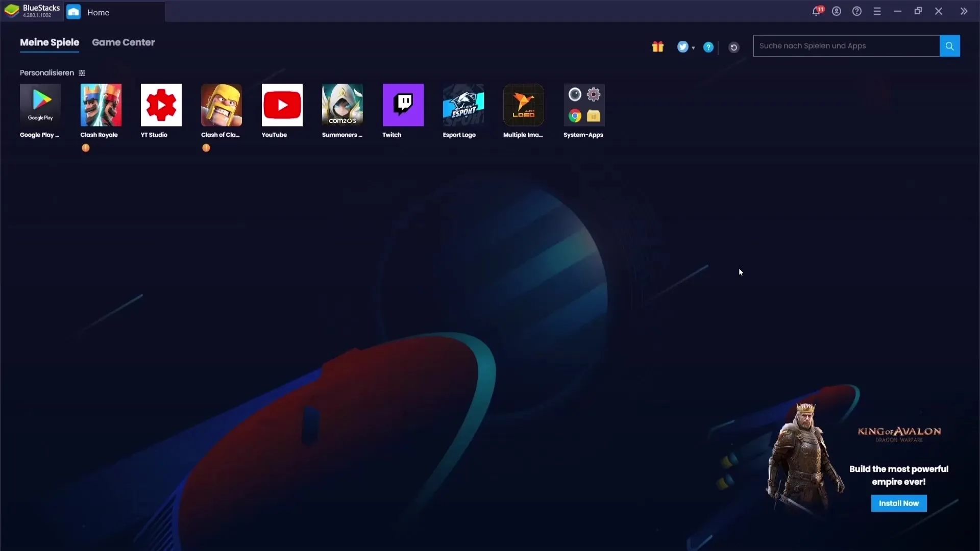Click the Install Now button for King of Avalon
This screenshot has height=551, width=980.
tap(898, 503)
